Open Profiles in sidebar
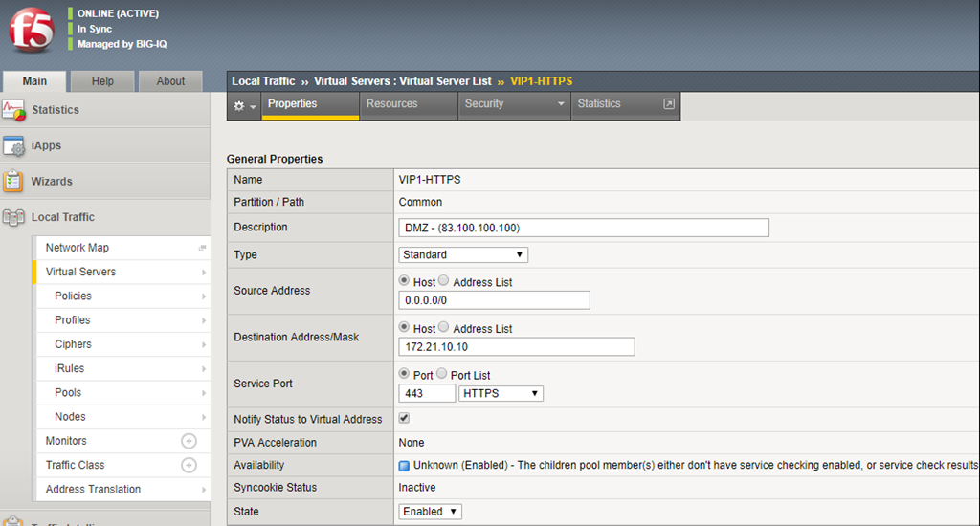The image size is (980, 526). [72, 320]
